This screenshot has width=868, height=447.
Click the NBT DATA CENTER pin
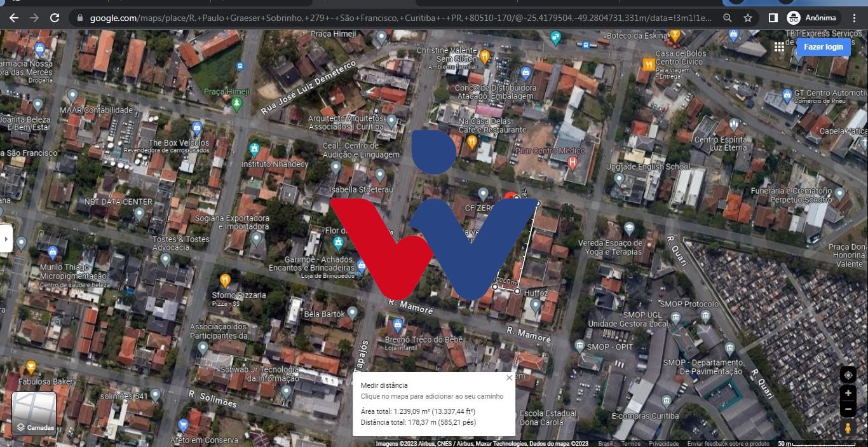139,213
